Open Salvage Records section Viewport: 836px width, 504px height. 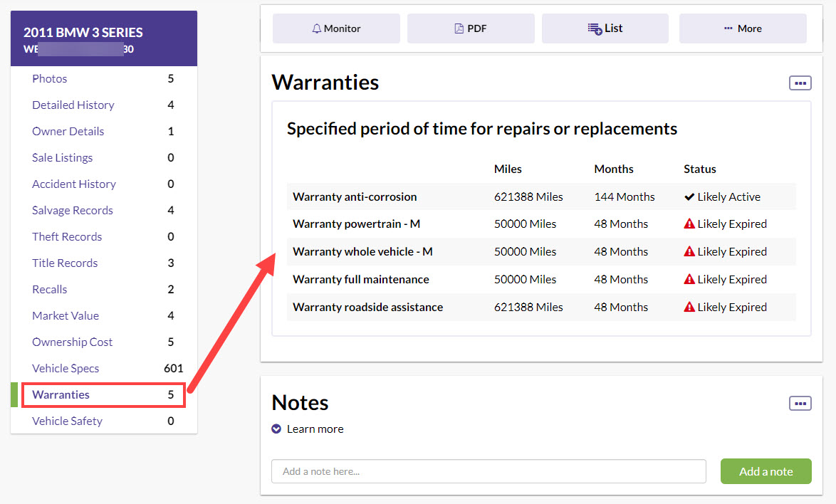click(73, 211)
